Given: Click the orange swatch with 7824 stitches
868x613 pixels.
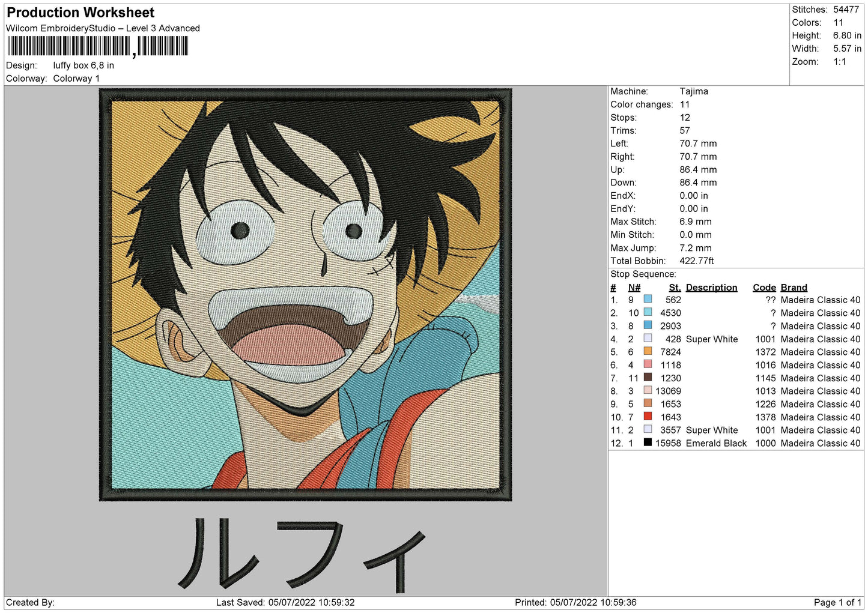Looking at the screenshot, I should (x=648, y=351).
